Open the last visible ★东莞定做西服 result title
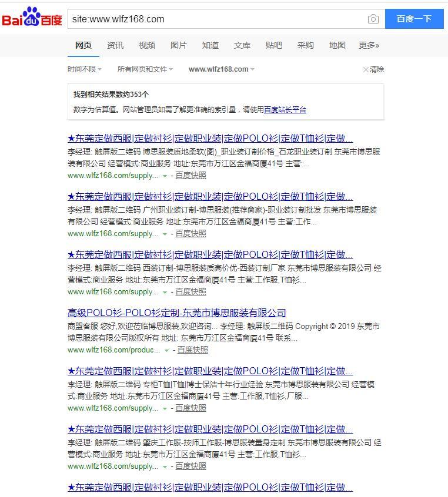This screenshot has height=497, width=448. tap(210, 488)
